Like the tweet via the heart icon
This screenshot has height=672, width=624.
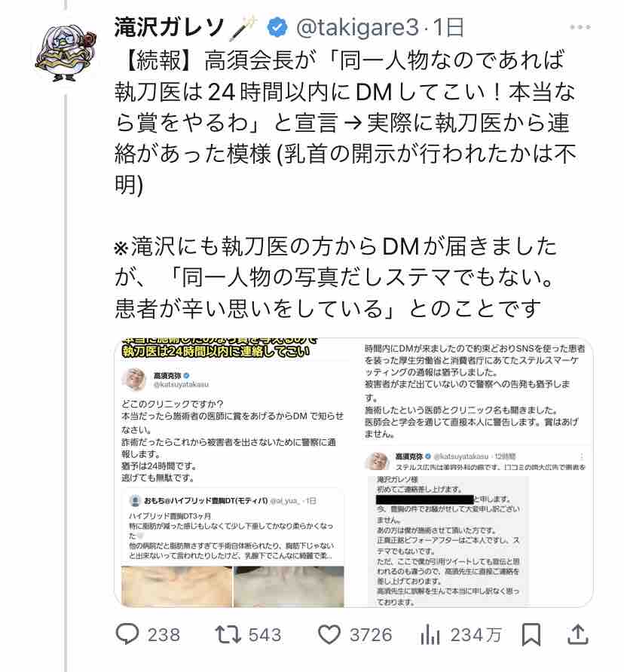pyautogui.click(x=329, y=635)
